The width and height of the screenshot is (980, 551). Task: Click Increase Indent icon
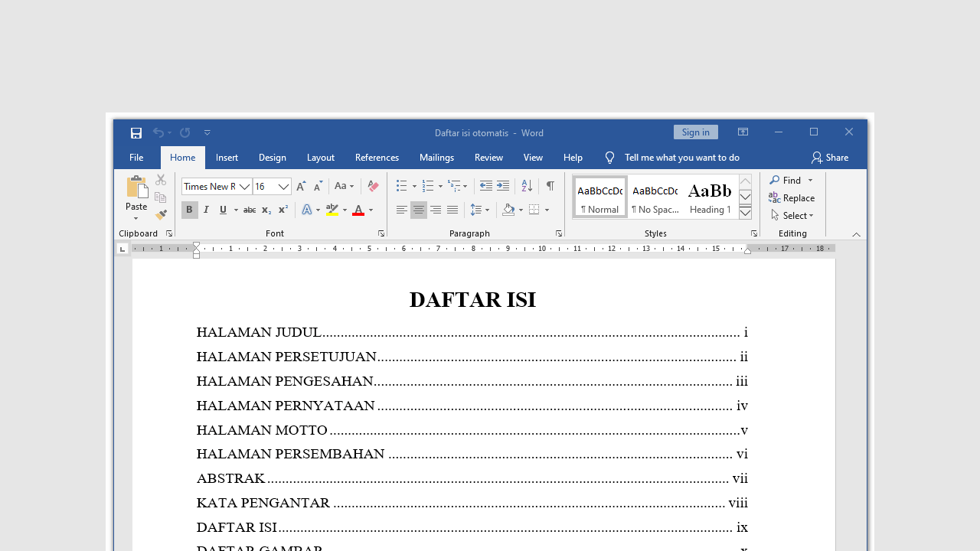tap(503, 186)
